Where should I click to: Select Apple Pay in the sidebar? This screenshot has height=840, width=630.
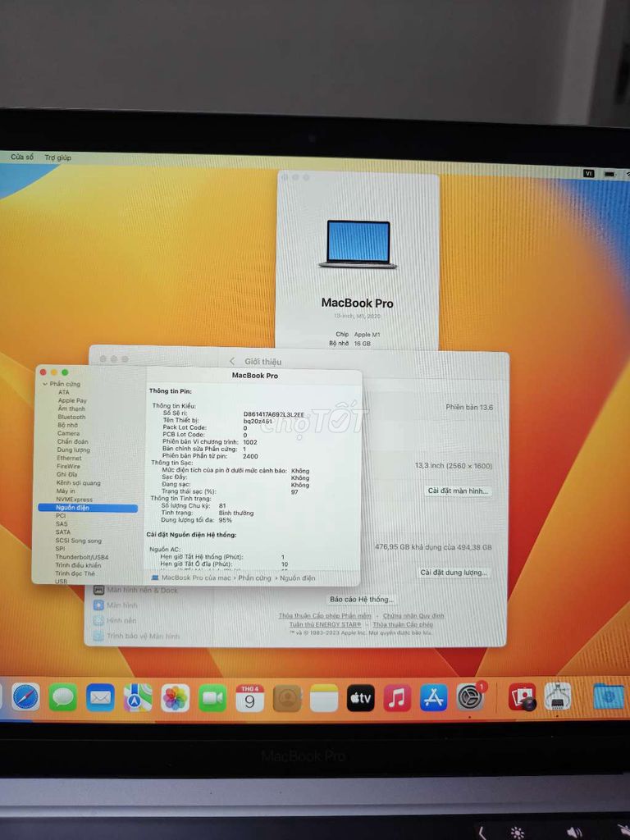tap(72, 400)
